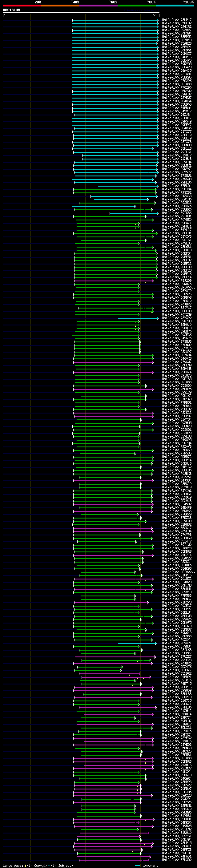Select the UniRef100_C3VEQ4 label
Screen dimensions: 197x868
pos(176,162)
